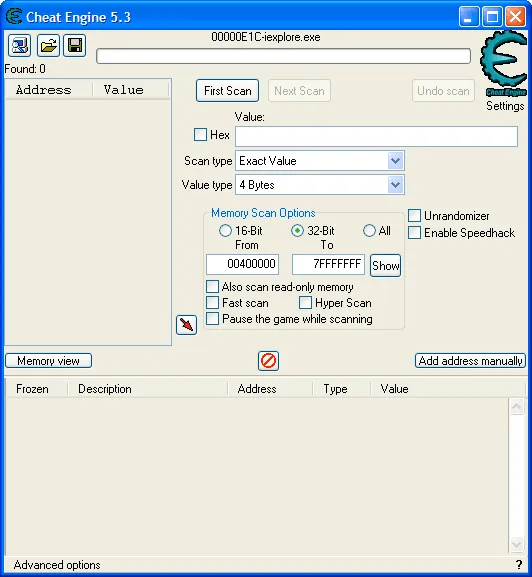Click the floppy disk save icon

pos(75,46)
